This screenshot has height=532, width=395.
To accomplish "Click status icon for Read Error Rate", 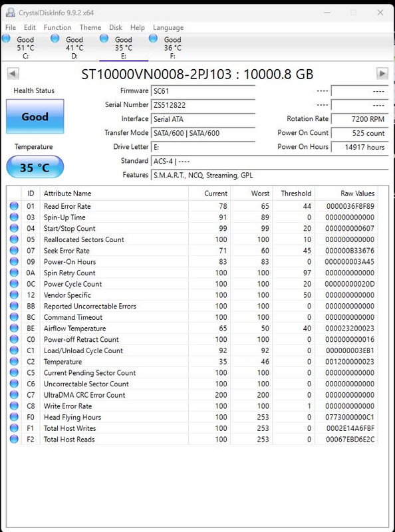I will point(14,206).
